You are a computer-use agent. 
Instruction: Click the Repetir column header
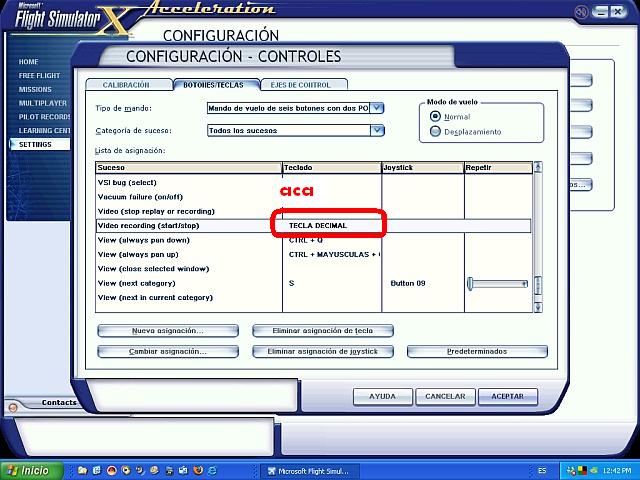(498, 167)
